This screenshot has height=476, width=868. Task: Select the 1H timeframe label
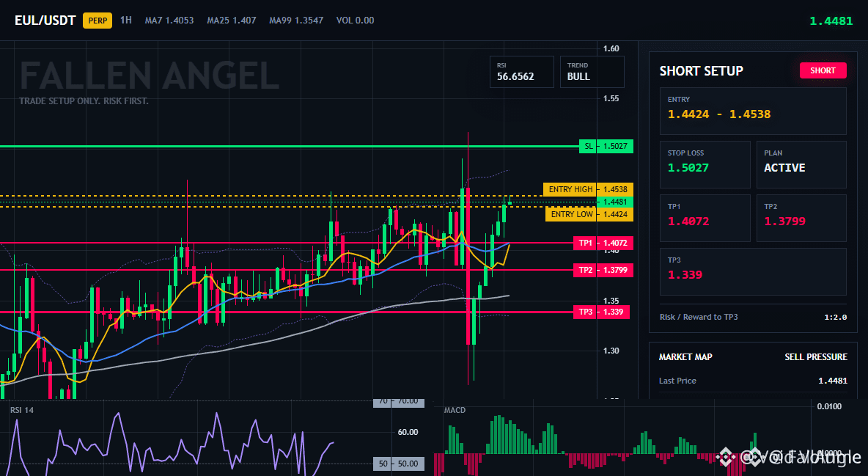[126, 20]
